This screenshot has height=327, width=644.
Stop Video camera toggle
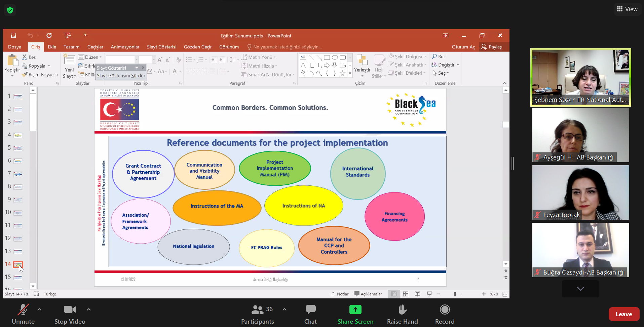(x=70, y=310)
